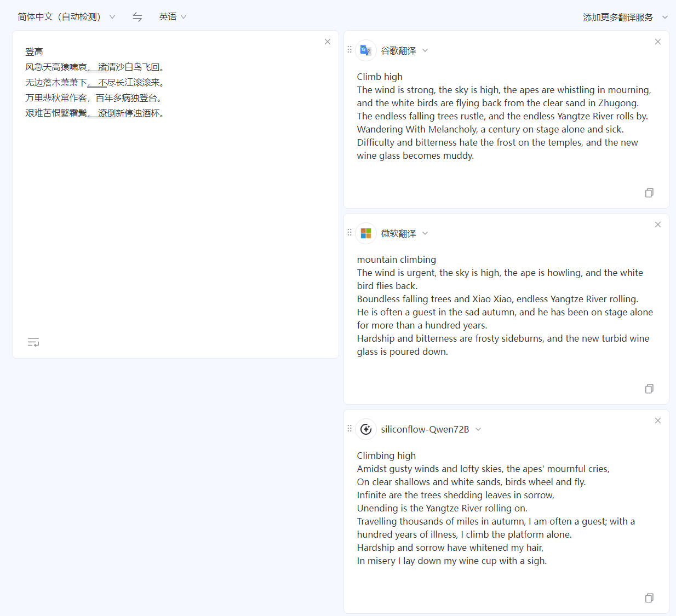Image resolution: width=676 pixels, height=616 pixels.
Task: Close the siliconflow-Qwen72B result card
Action: (x=658, y=421)
